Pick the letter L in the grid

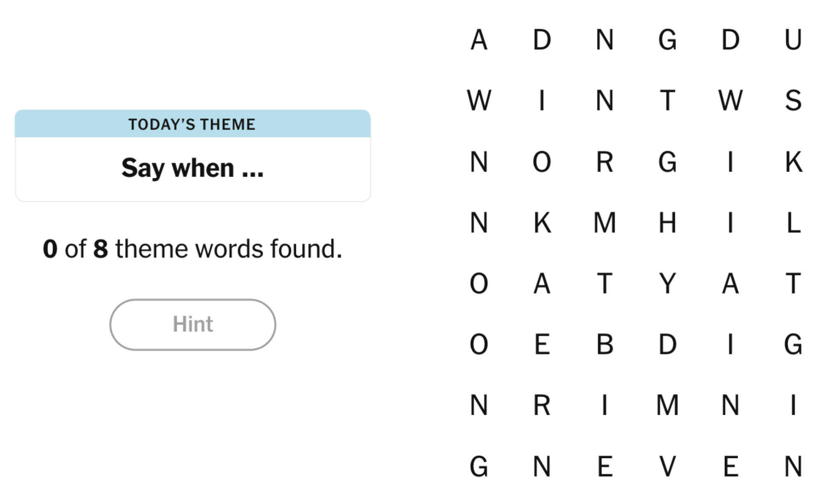pos(793,223)
